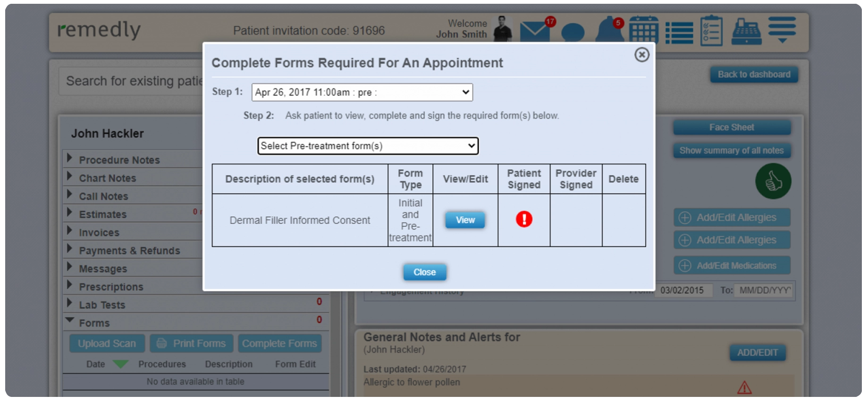This screenshot has height=404, width=868.
Task: Open the mail envelope inbox icon
Action: pos(534,31)
